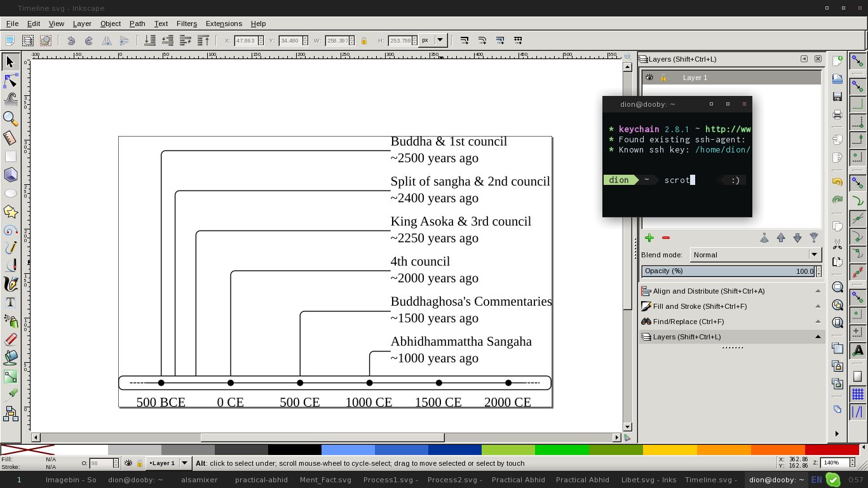Toggle visibility eye of Layer 1
This screenshot has width=868, height=488.
pos(649,78)
